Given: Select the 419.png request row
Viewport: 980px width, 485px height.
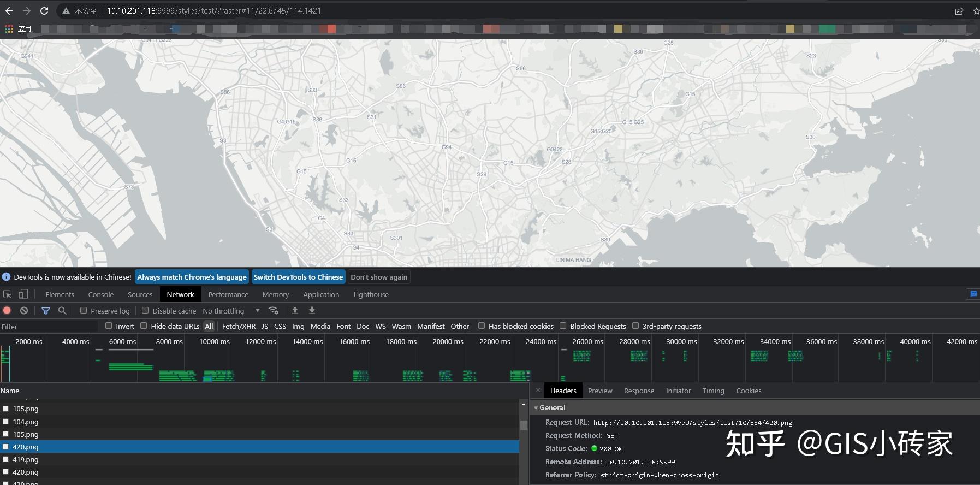Looking at the screenshot, I should [259, 459].
